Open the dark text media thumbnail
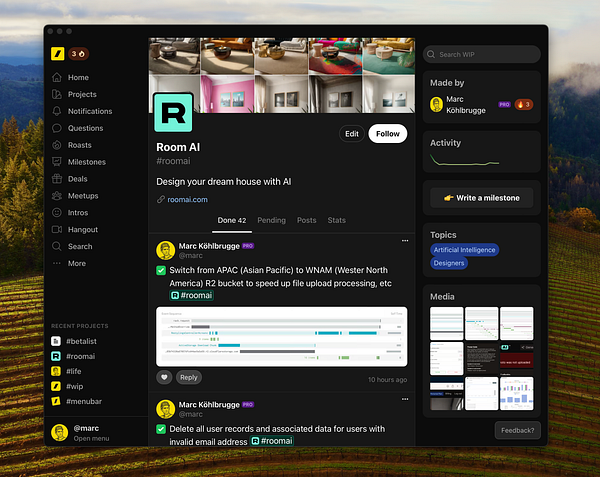The width and height of the screenshot is (600, 477). pyautogui.click(x=482, y=359)
